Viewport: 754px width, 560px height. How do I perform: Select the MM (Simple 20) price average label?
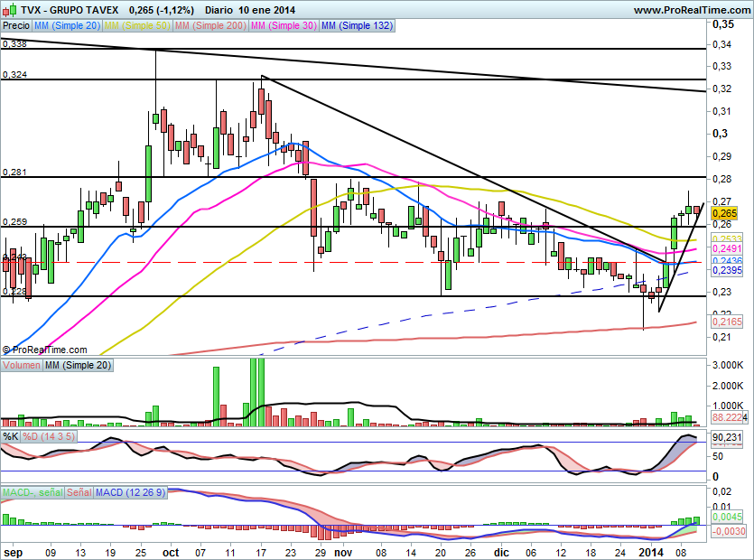(x=67, y=26)
